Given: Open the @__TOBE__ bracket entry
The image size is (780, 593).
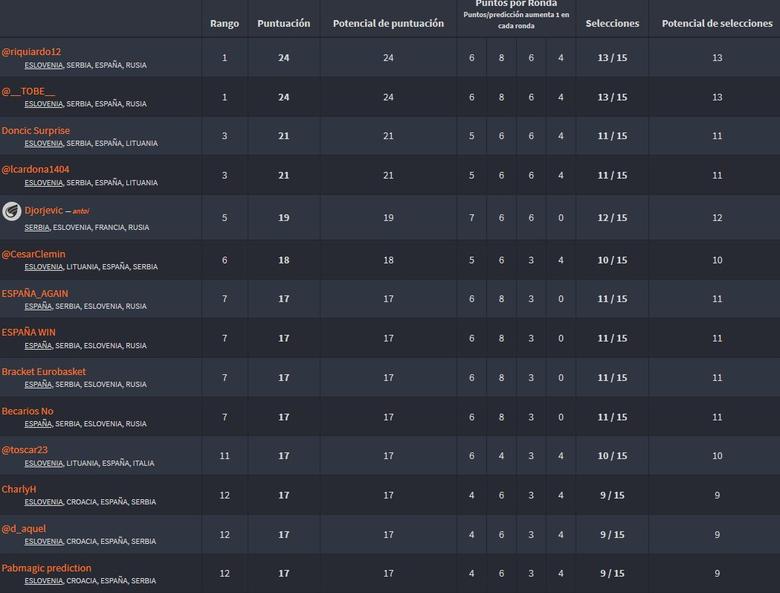Looking at the screenshot, I should click(28, 91).
